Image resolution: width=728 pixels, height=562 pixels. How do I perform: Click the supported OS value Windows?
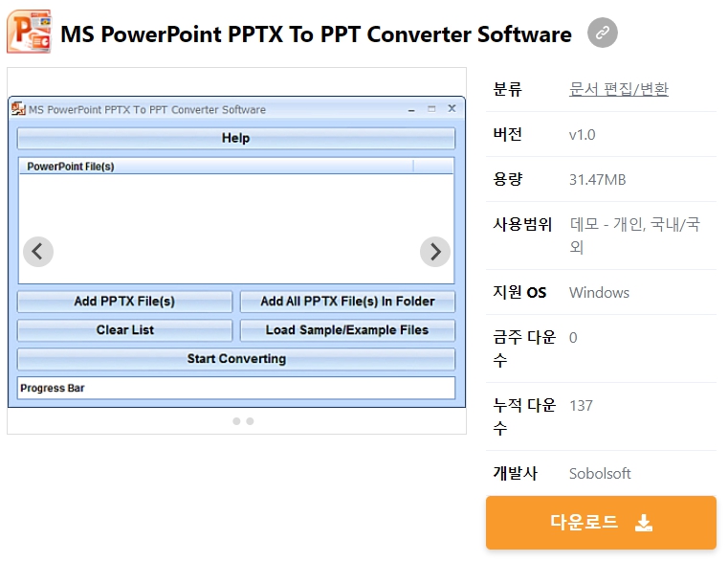(x=600, y=292)
